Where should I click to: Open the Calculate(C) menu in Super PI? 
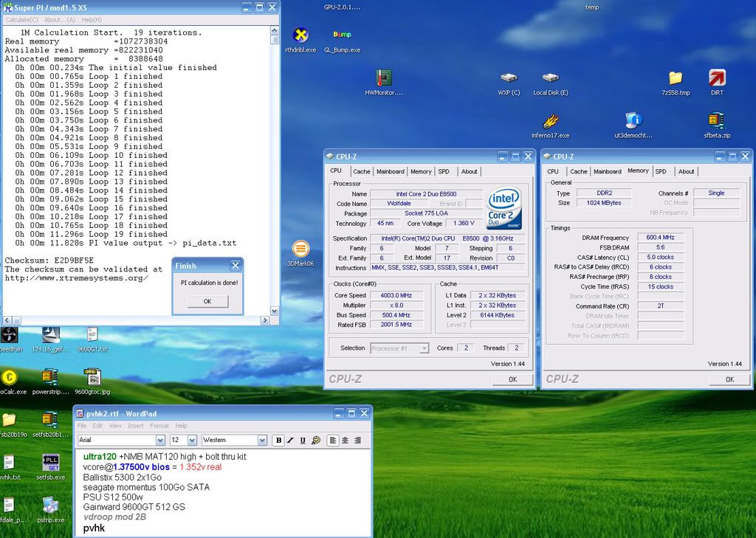(21, 19)
